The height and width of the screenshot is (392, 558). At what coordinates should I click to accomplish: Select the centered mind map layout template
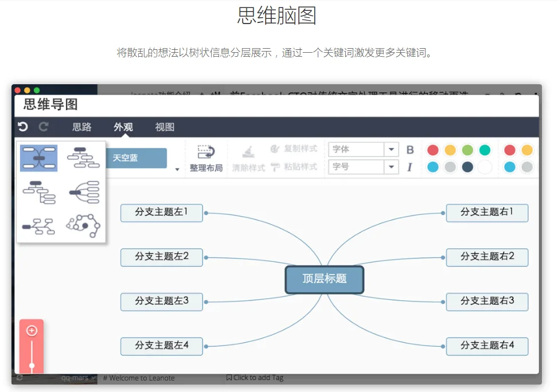38,158
